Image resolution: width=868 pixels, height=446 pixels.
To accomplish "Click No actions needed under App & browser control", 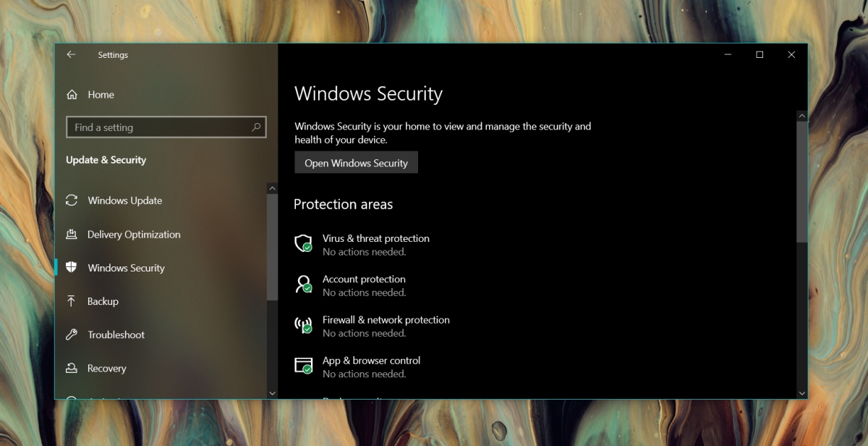I will pyautogui.click(x=365, y=374).
